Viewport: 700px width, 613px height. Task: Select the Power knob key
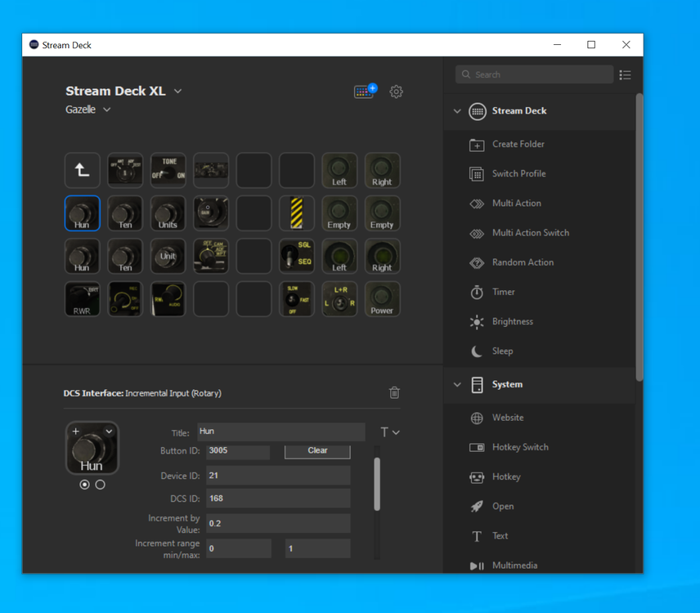[x=382, y=299]
